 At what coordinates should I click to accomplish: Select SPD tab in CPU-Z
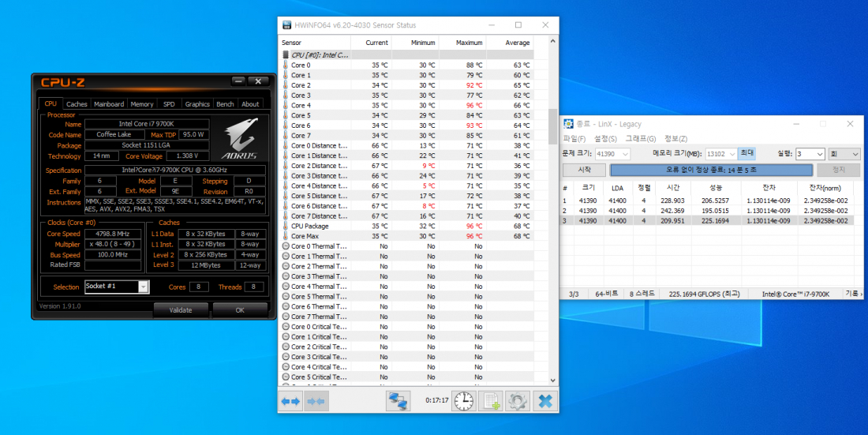pos(169,103)
